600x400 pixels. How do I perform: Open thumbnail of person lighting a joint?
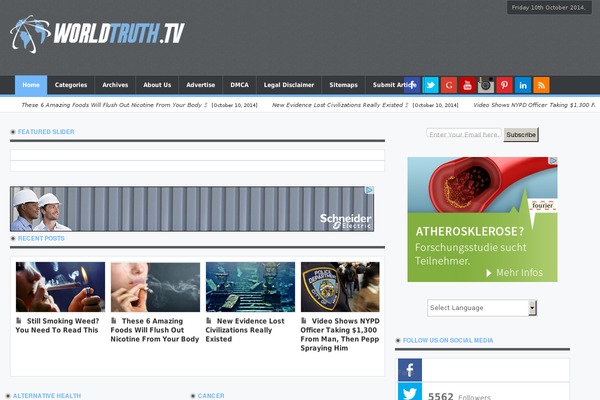pos(60,287)
